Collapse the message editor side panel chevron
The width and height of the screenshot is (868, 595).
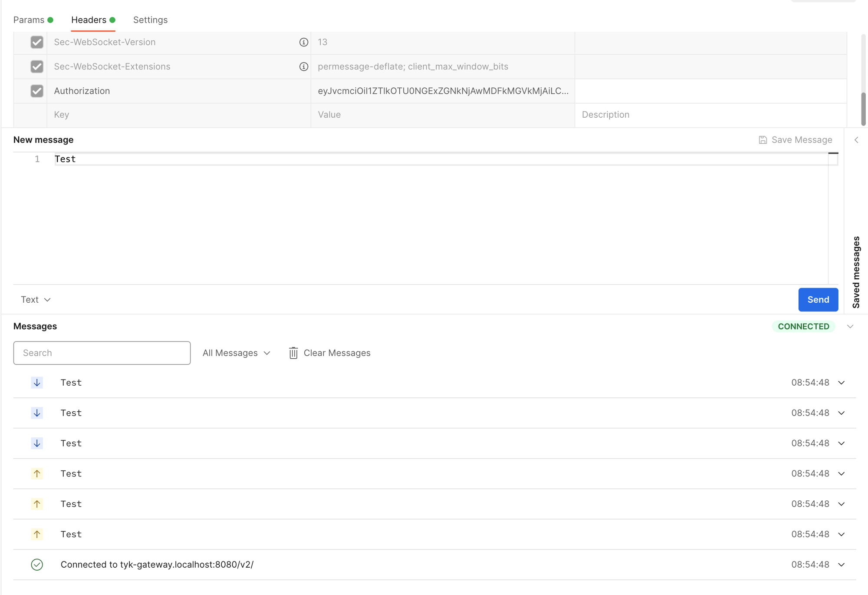click(856, 140)
